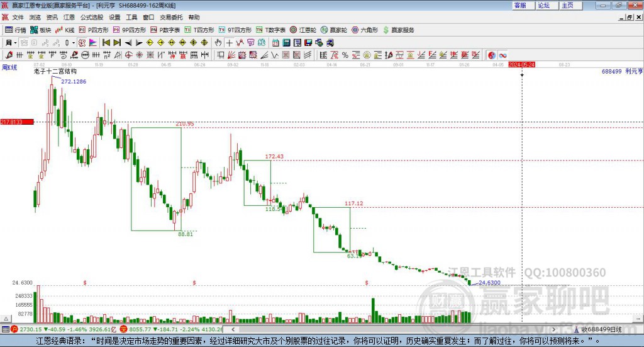Click the 24.6300 low price label

[x=489, y=283]
